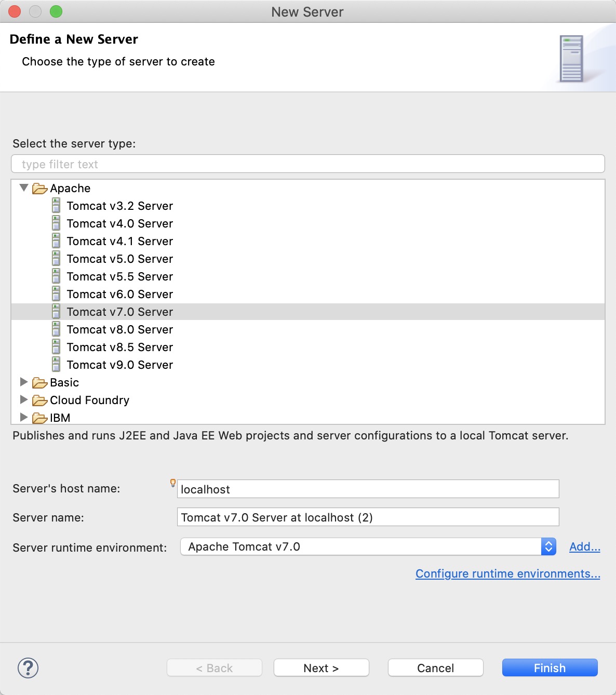Viewport: 616px width, 695px height.
Task: Click the Basic folder icon
Action: pos(39,383)
